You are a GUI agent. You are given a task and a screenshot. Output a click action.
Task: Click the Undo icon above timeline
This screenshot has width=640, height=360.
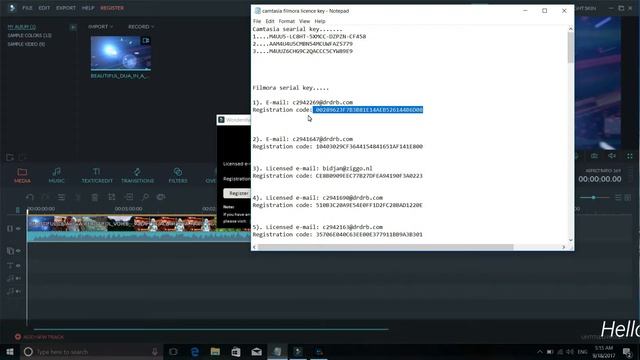coord(29,197)
